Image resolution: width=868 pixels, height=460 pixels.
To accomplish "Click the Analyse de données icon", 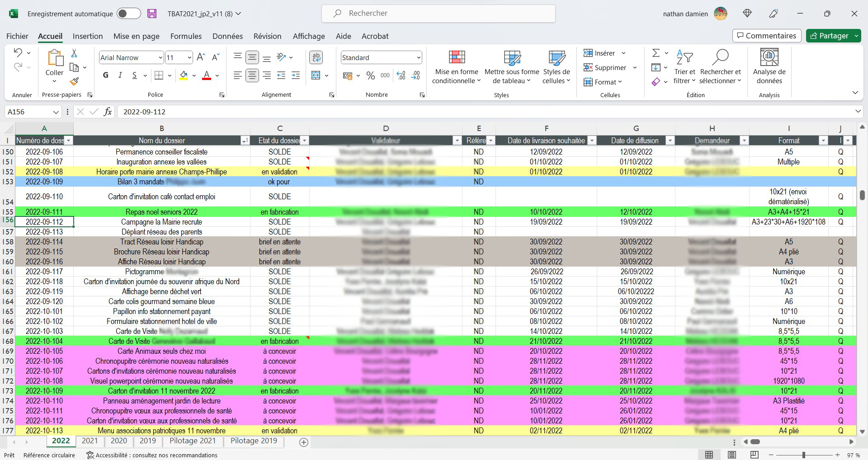I will pyautogui.click(x=769, y=68).
